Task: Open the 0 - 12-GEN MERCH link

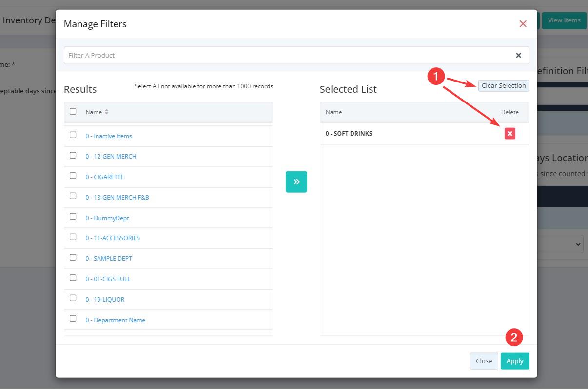Action: [x=111, y=157]
